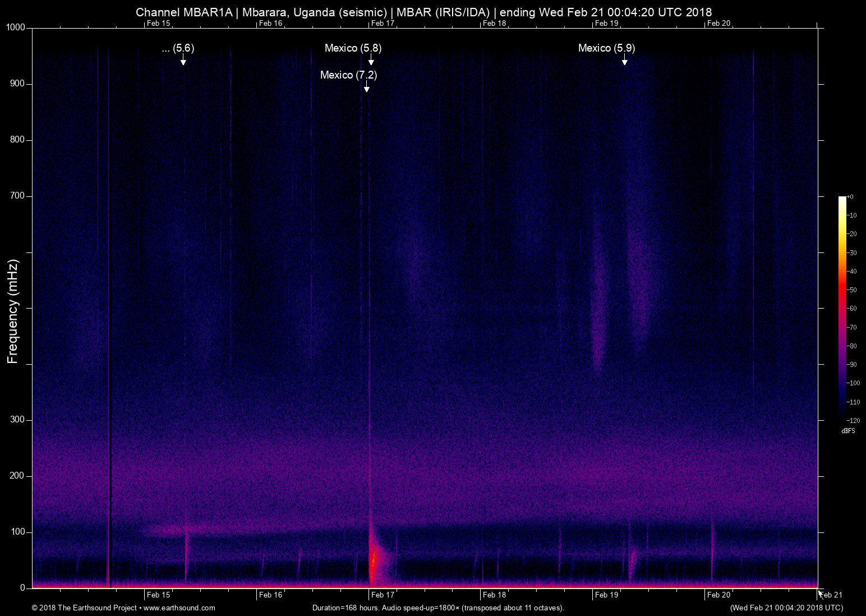Select the "... (5.6)" event marker
This screenshot has width=866, height=616.
point(178,48)
